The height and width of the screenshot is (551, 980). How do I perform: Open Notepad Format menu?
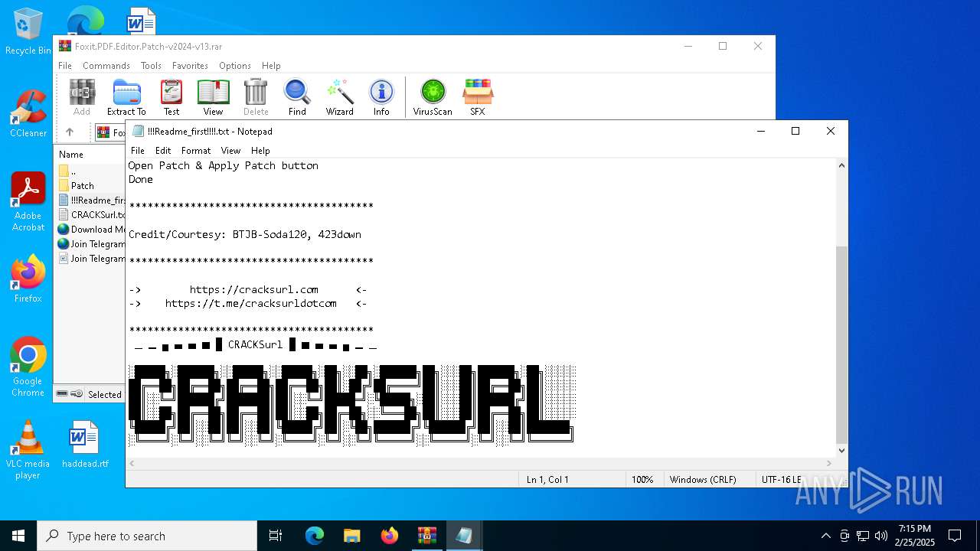(196, 151)
